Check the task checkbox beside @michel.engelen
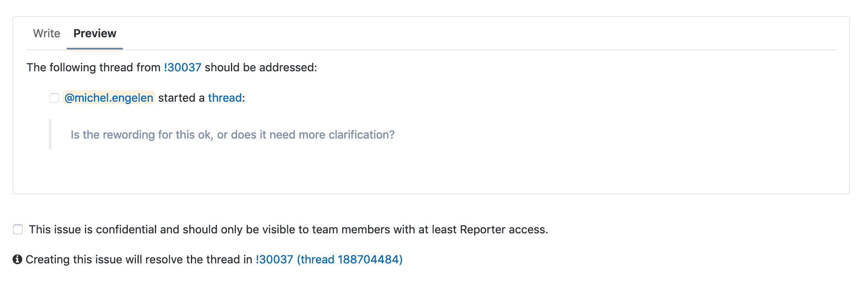The width and height of the screenshot is (868, 282). (x=54, y=98)
